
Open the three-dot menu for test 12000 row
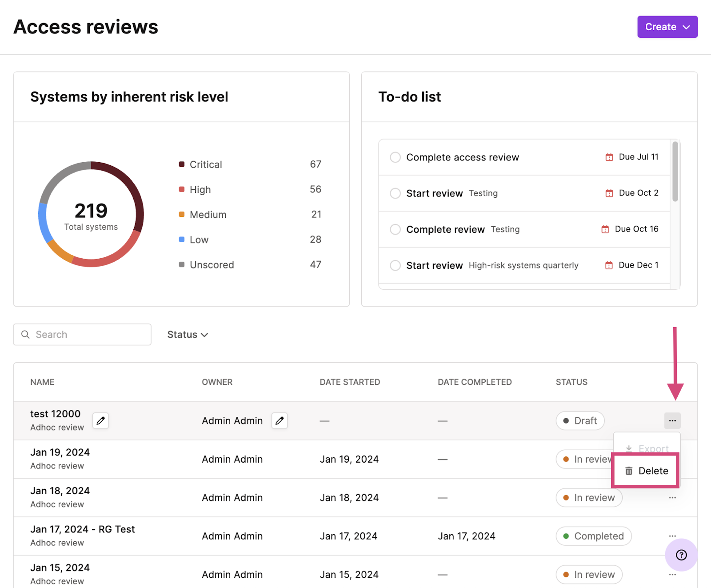point(672,420)
